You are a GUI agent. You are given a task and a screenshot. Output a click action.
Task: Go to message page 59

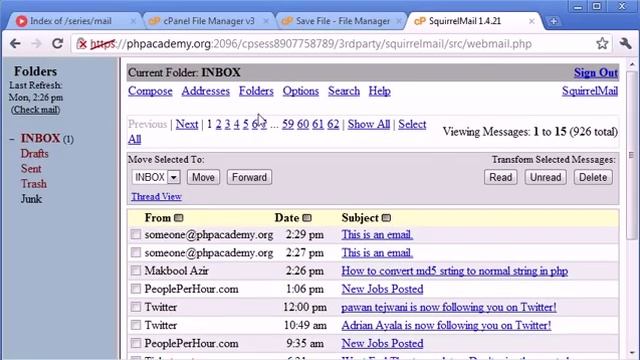tap(288, 124)
